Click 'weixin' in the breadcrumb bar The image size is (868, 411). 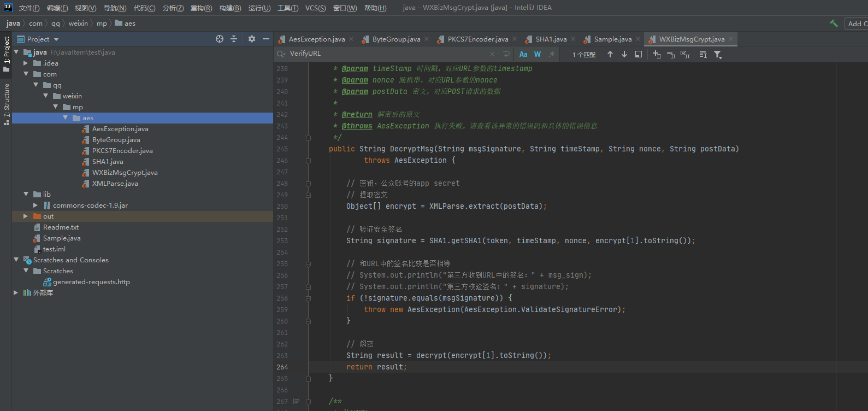coord(78,24)
